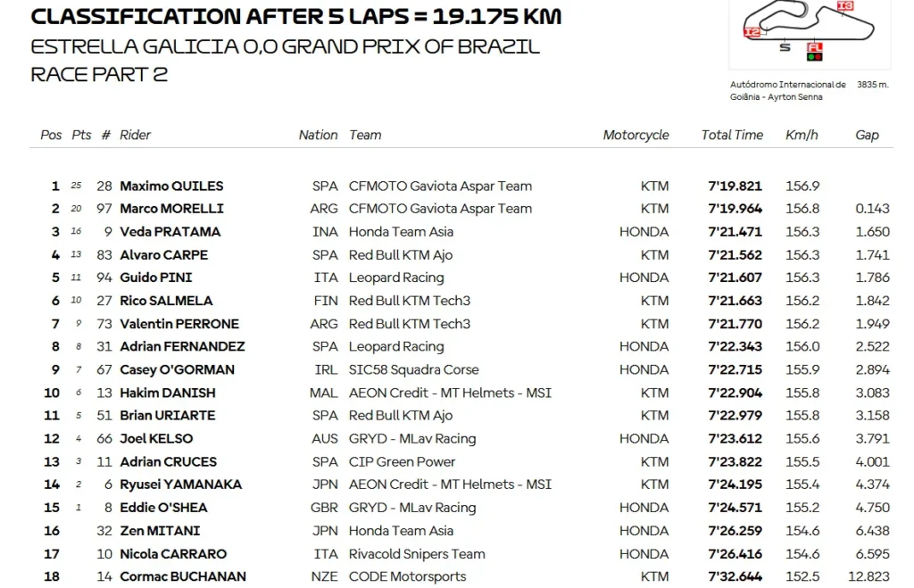Click the Rivacold Snipers Team name
Image resolution: width=914 pixels, height=588 pixels.
[417, 553]
